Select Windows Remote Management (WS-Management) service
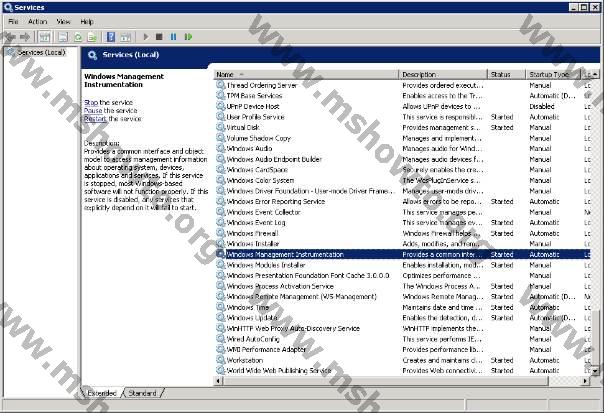Screen dimensions: 604x413 point(402,297)
